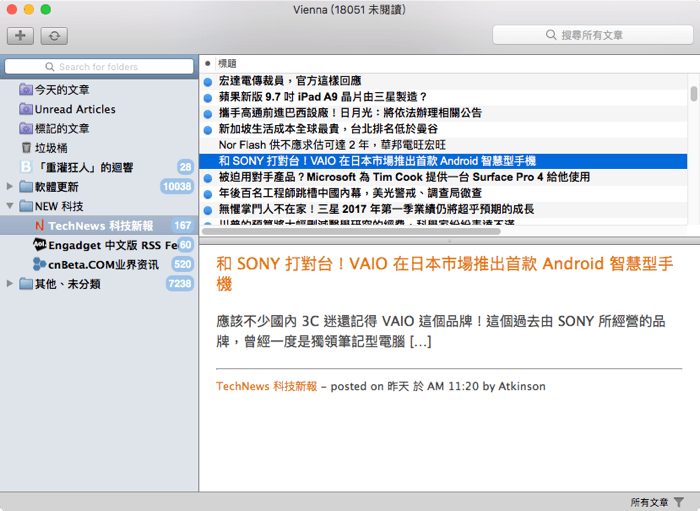Open the filter funnel icon in status bar
The image size is (700, 511).
(x=679, y=502)
